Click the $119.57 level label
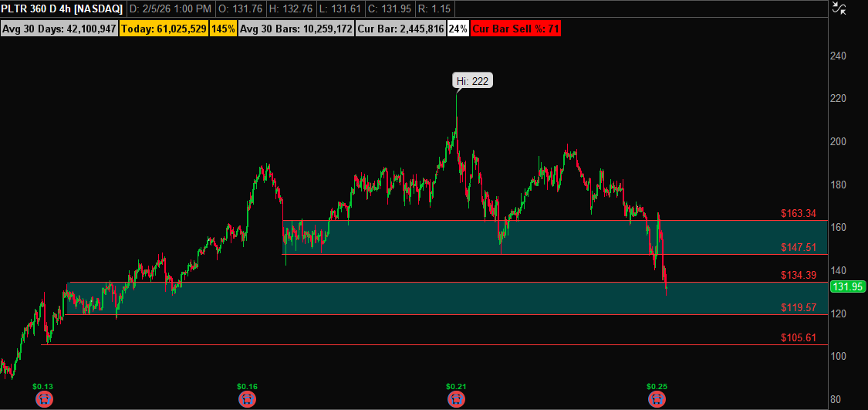Screen dimensions: 868x410 [799, 307]
